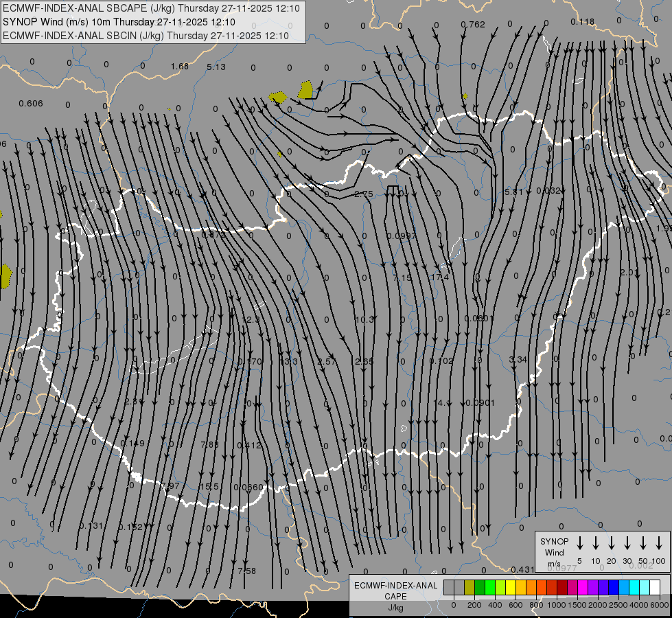This screenshot has width=672, height=618.
Task: Click the 13.3 value on map
Action: [288, 362]
